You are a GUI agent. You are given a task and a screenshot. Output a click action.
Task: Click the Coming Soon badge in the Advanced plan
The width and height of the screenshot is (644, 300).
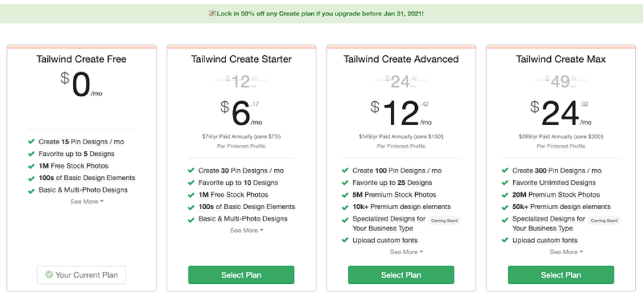tap(444, 221)
